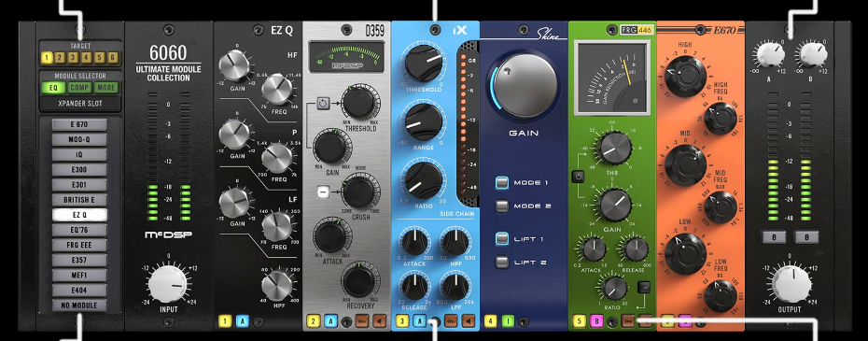Switch to the EQ module selector tab
868x341 pixels.
tap(54, 88)
